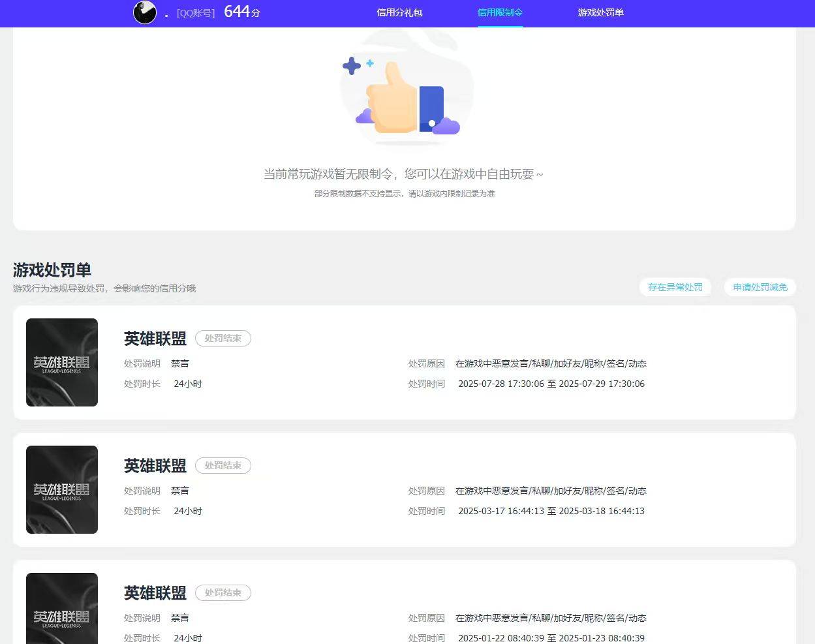This screenshot has width=815, height=644.
Task: Click the QQ account avatar icon
Action: (144, 12)
